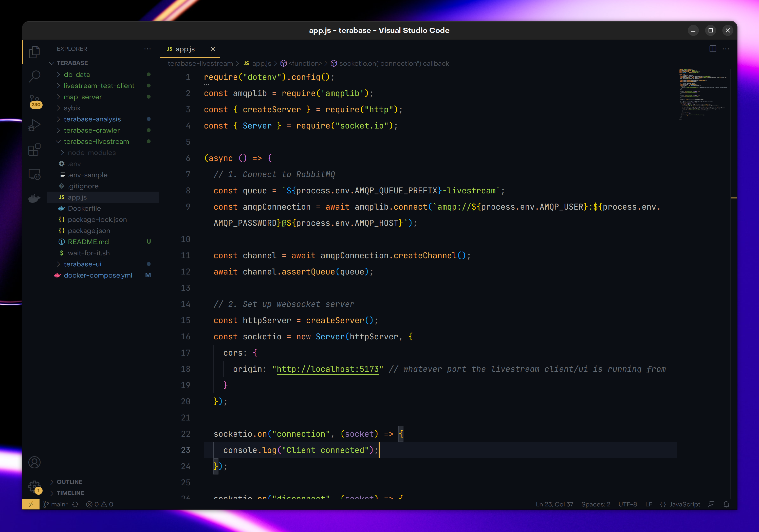759x532 pixels.
Task: Open the Search view in activity bar
Action: [34, 76]
